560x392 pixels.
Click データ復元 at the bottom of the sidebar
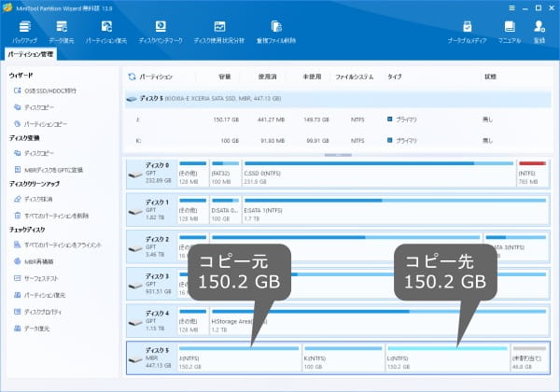point(32,329)
